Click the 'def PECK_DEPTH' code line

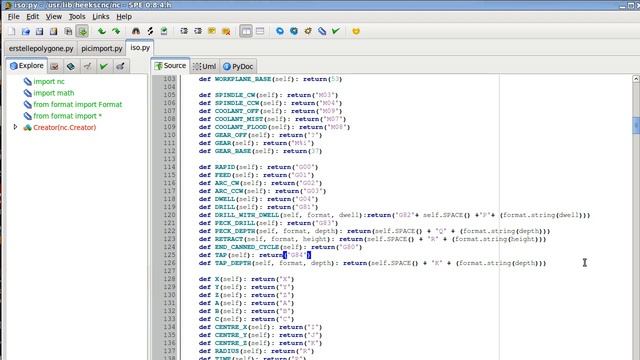pos(374,231)
